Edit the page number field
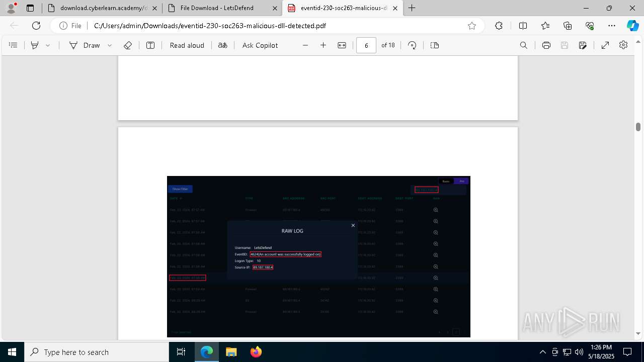Screen dimensions: 644x362 [x=366, y=45]
